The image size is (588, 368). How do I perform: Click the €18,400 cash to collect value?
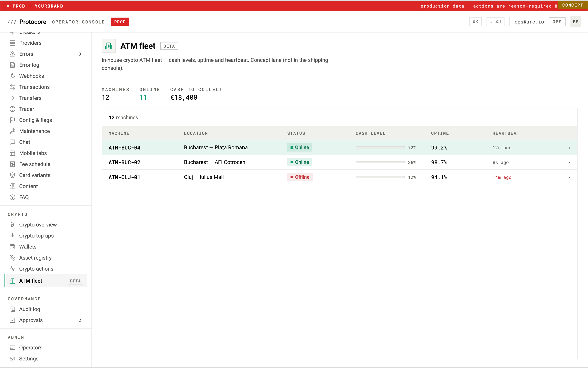(x=184, y=98)
